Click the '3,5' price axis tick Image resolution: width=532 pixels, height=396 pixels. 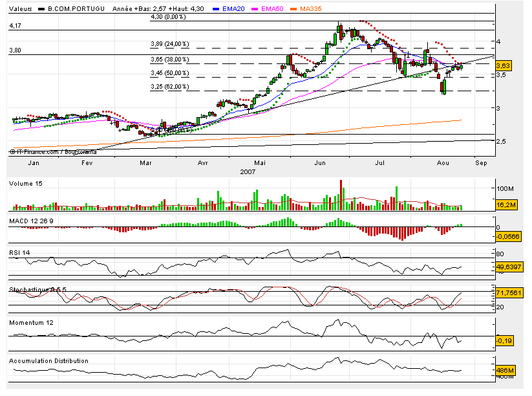[501, 74]
